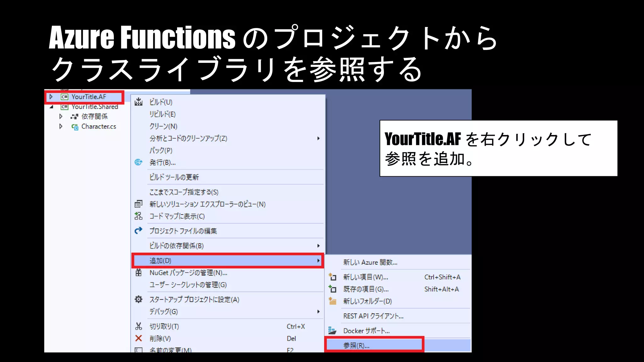Choose ここまでスコープ指定する(S) entry
Screen dimensions: 644x362
click(228, 192)
